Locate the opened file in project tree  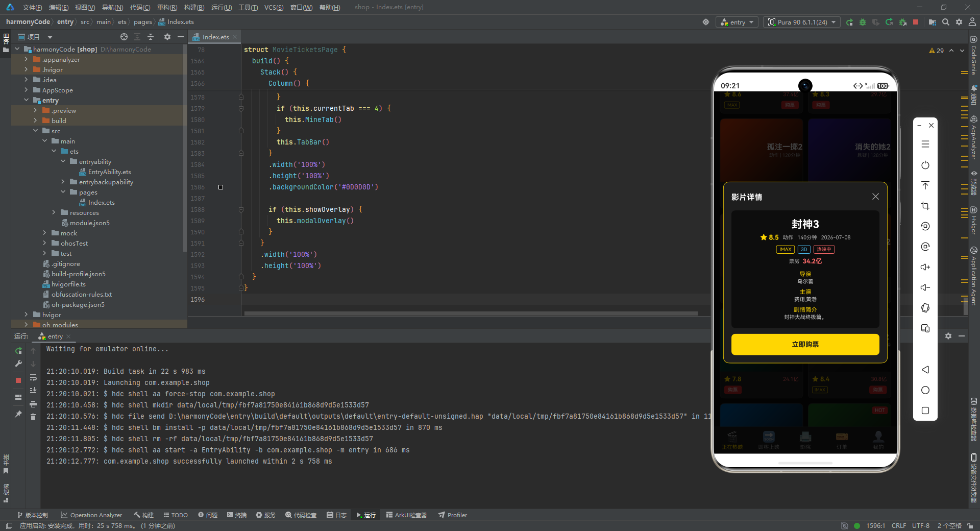[124, 37]
